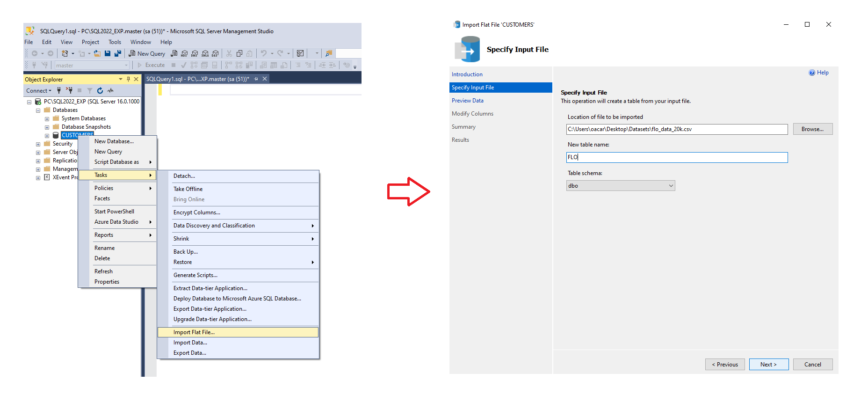Image resolution: width=868 pixels, height=395 pixels.
Task: Close the Object Explorer panel
Action: (136, 79)
